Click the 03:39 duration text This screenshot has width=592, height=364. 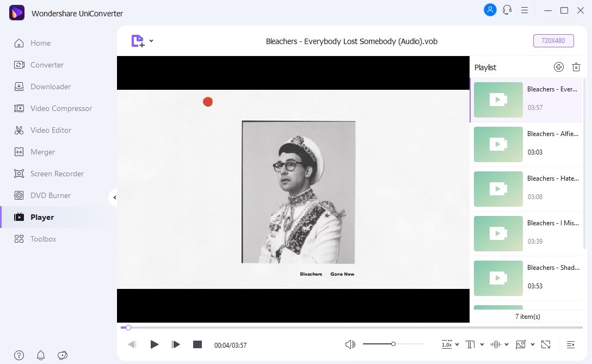(x=535, y=241)
